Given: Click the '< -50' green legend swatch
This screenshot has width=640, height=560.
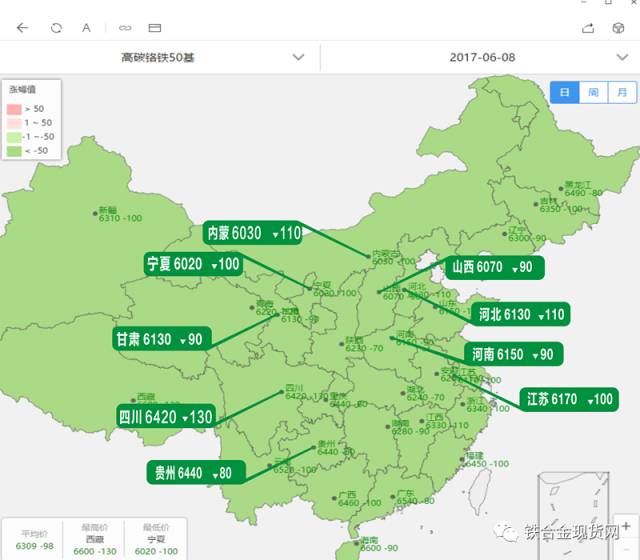Looking at the screenshot, I should point(15,151).
